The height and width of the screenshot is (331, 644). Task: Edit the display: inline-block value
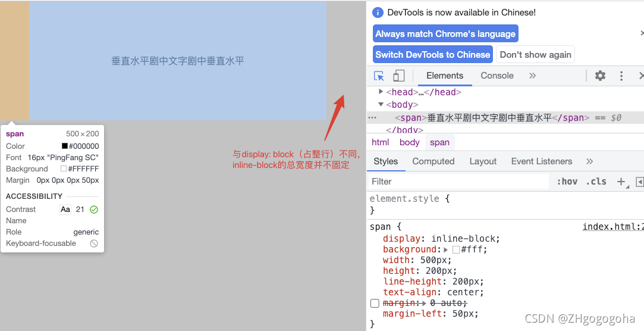tap(464, 239)
